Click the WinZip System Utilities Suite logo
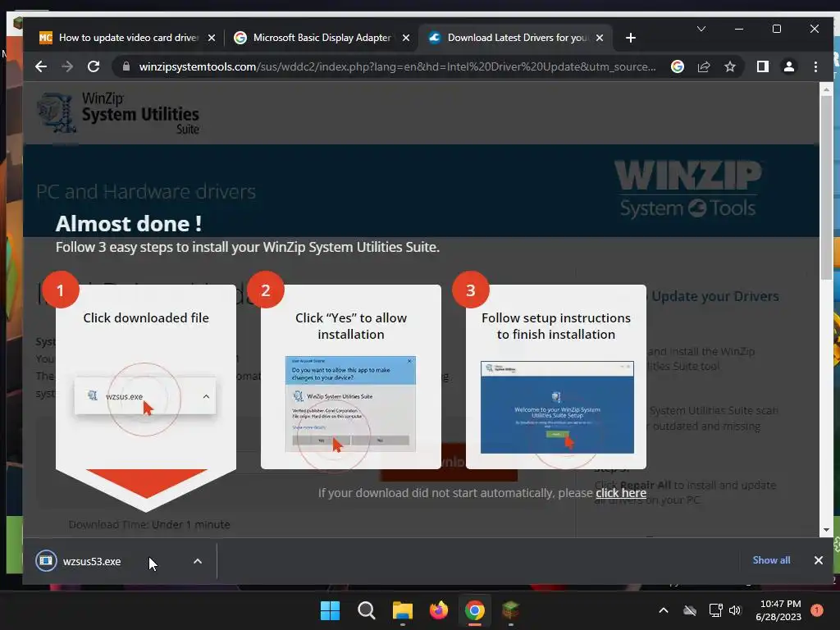This screenshot has height=630, width=840. [118, 113]
